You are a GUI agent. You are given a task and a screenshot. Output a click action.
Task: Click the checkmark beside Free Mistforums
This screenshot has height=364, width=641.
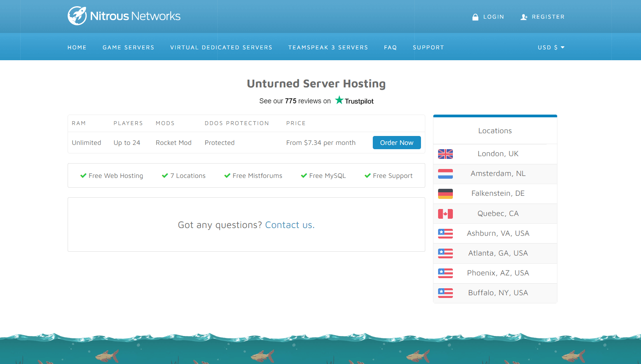point(227,176)
